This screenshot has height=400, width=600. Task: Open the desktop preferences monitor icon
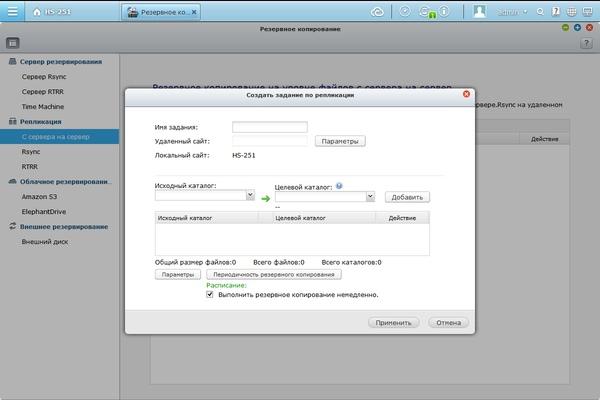point(587,12)
